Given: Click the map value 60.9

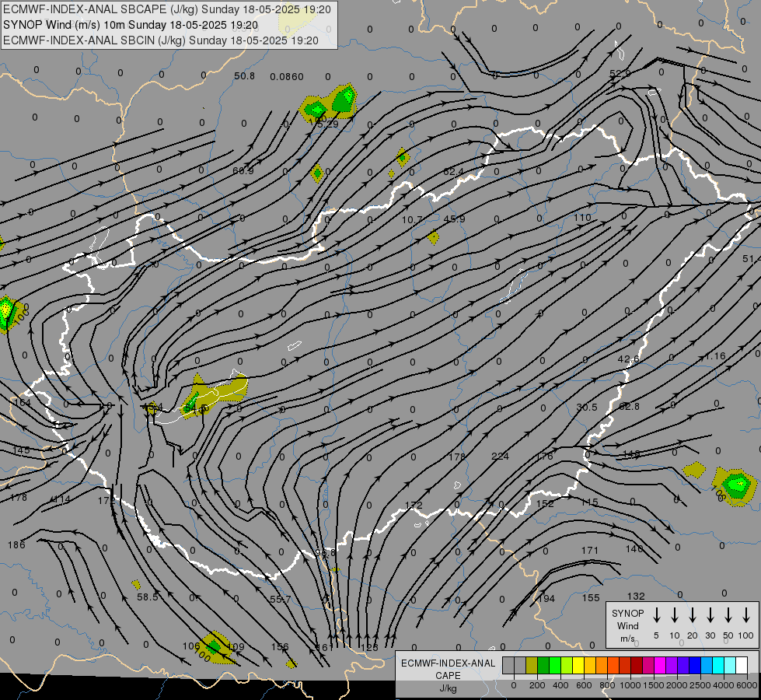Looking at the screenshot, I should [243, 170].
